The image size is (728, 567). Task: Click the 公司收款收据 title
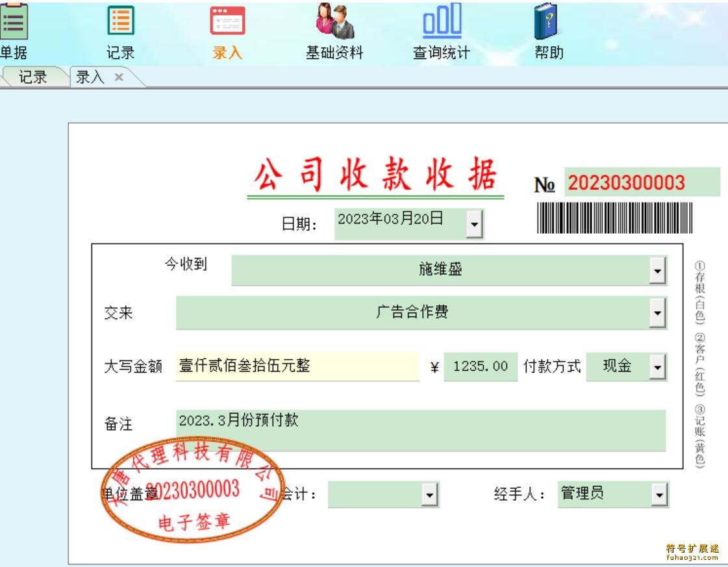[x=375, y=174]
